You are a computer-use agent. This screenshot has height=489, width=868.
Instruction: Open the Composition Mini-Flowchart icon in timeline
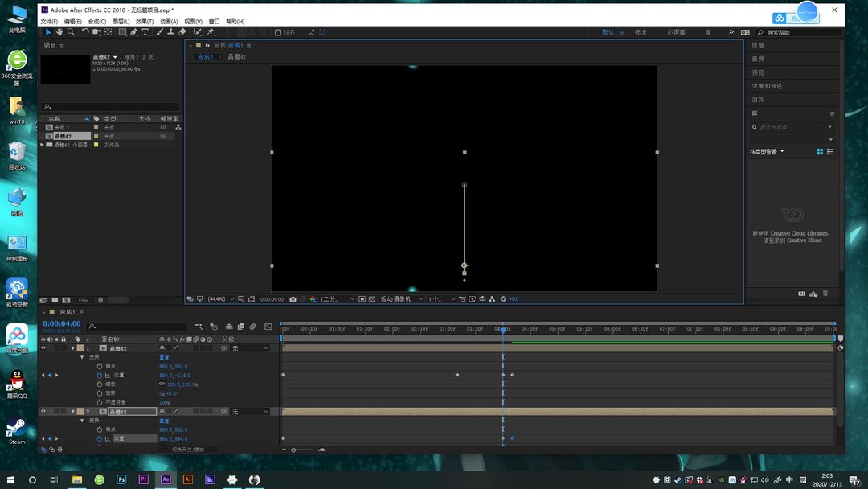pyautogui.click(x=199, y=327)
